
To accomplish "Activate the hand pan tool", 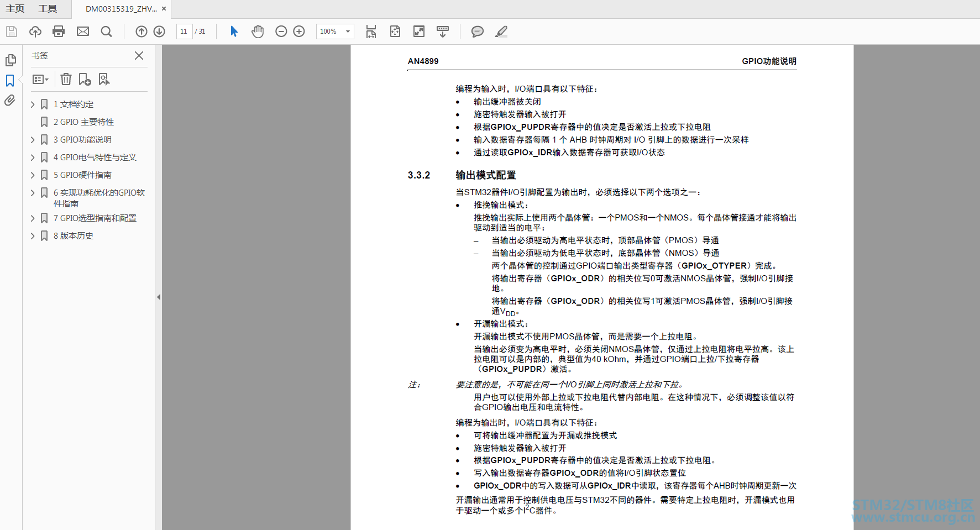I will 258,32.
